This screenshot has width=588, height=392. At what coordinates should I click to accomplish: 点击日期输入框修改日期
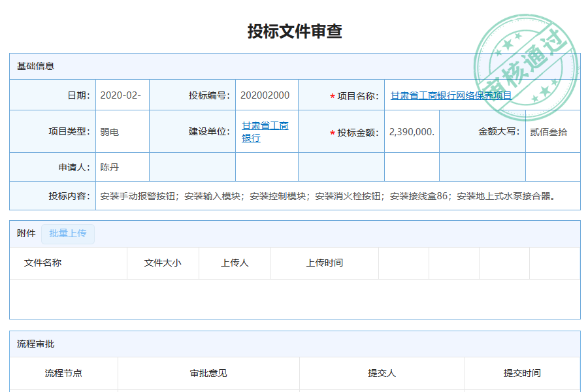(122, 95)
